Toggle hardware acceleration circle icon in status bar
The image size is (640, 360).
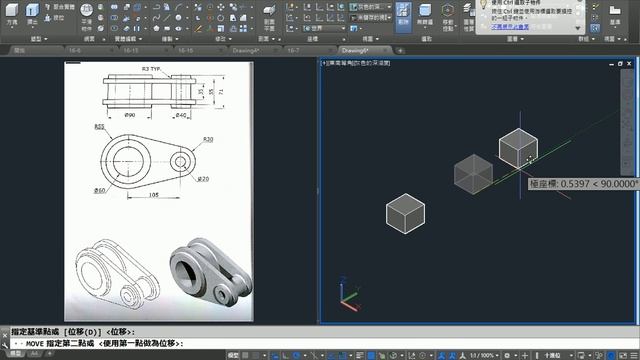point(611,356)
